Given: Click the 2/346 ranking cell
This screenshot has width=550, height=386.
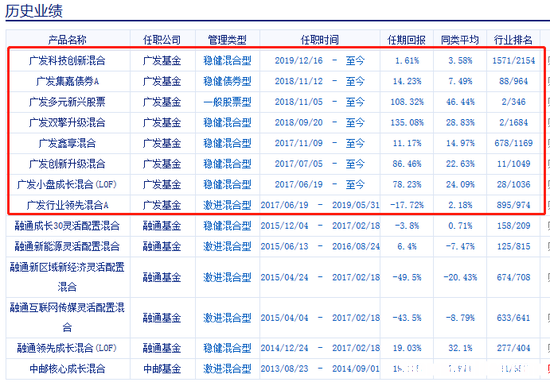Looking at the screenshot, I should [x=514, y=102].
